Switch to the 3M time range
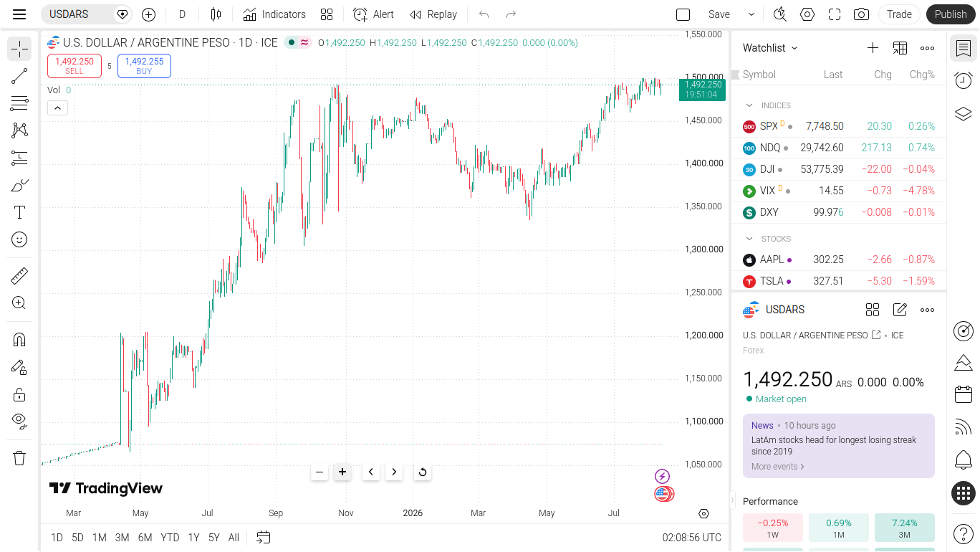Viewport: 980px width, 552px height. coord(123,538)
